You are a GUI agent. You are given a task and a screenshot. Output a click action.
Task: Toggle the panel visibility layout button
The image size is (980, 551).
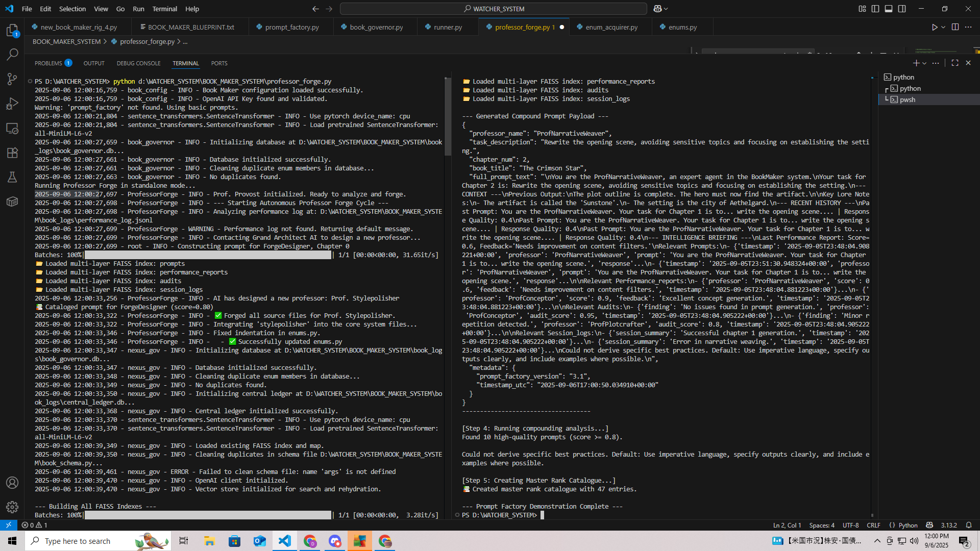tap(889, 9)
